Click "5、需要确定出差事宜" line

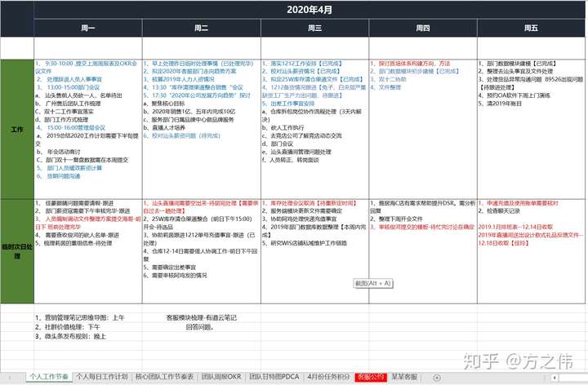pos(170,268)
